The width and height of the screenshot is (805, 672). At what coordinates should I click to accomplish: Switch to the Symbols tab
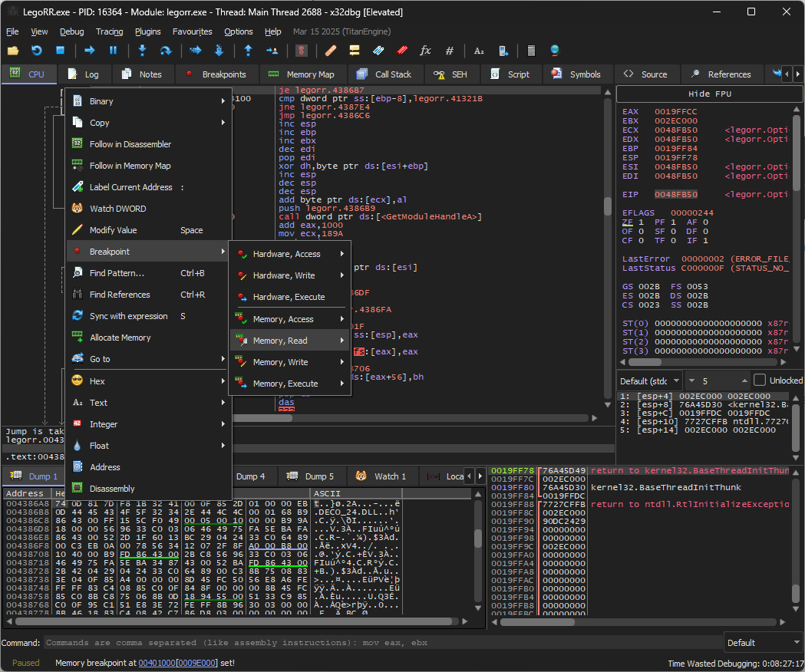coord(576,74)
